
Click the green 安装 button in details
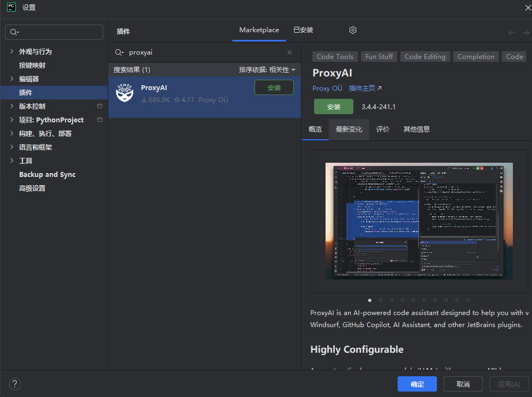334,106
